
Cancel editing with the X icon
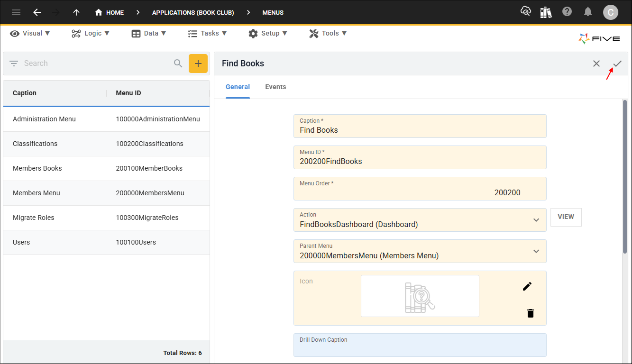point(596,64)
